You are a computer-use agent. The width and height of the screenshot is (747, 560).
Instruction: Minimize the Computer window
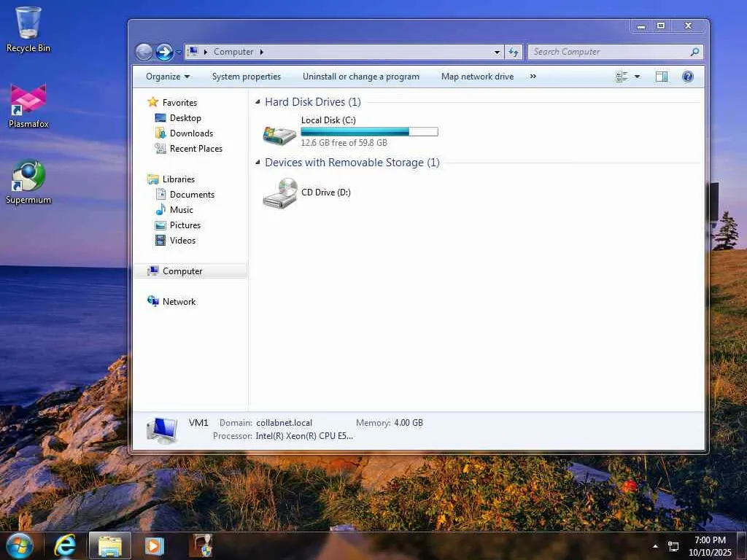[641, 26]
